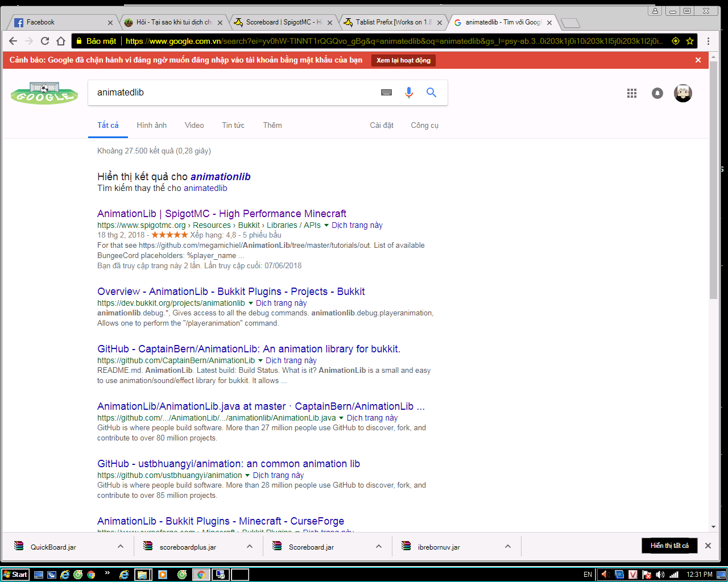Image resolution: width=728 pixels, height=582 pixels.
Task: Open Chrome's three-dot menu icon
Action: point(708,41)
